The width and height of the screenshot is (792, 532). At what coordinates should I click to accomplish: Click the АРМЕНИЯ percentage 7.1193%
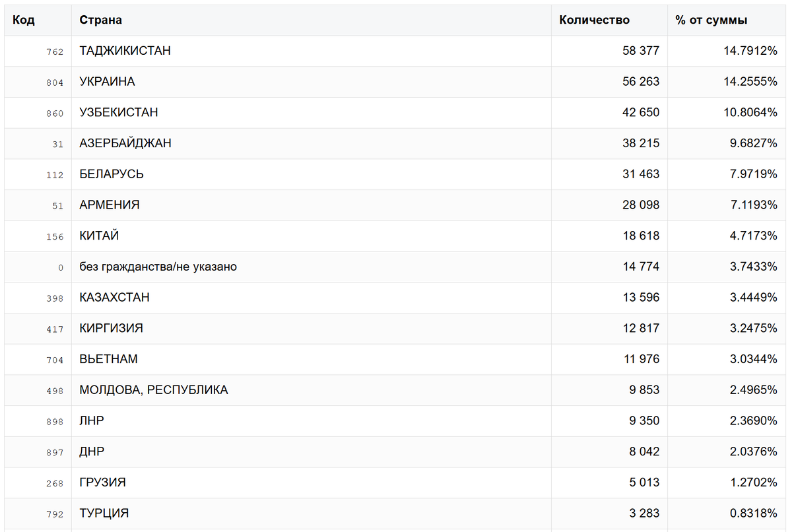pyautogui.click(x=753, y=205)
